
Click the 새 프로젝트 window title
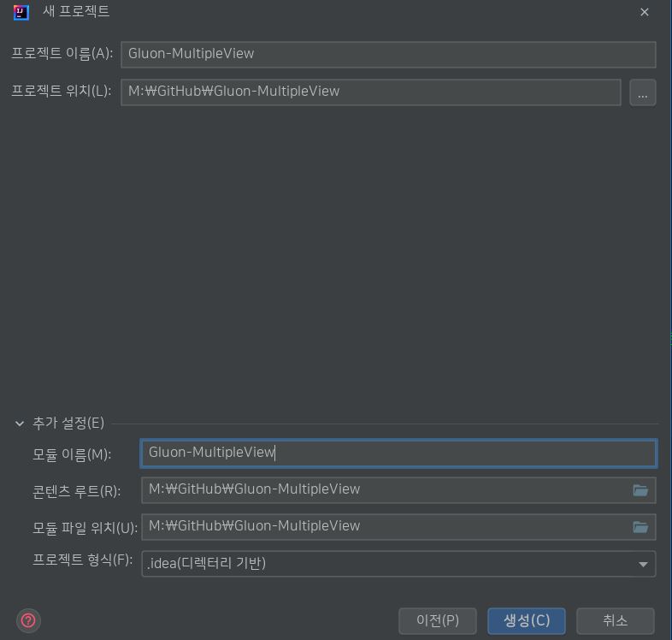(x=76, y=11)
